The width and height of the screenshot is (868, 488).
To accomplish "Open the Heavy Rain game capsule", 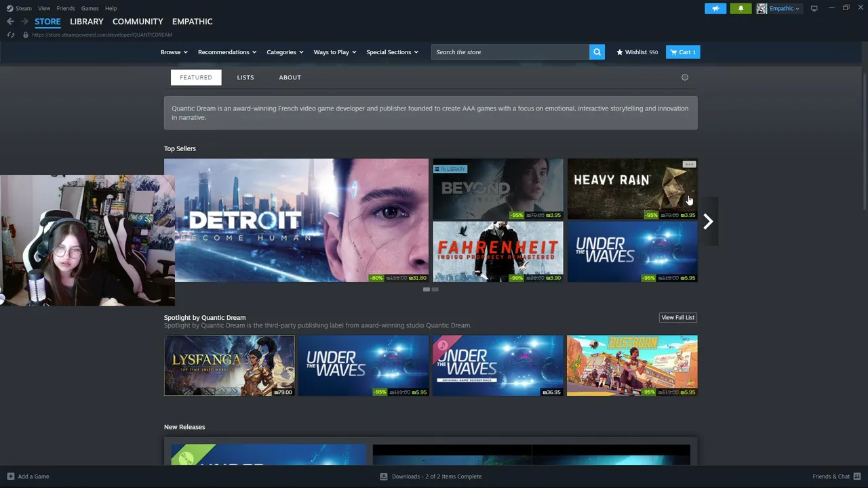I will (632, 189).
